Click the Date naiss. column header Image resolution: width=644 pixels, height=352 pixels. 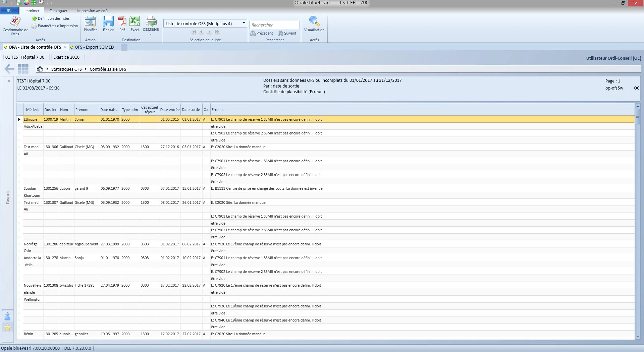click(x=110, y=110)
